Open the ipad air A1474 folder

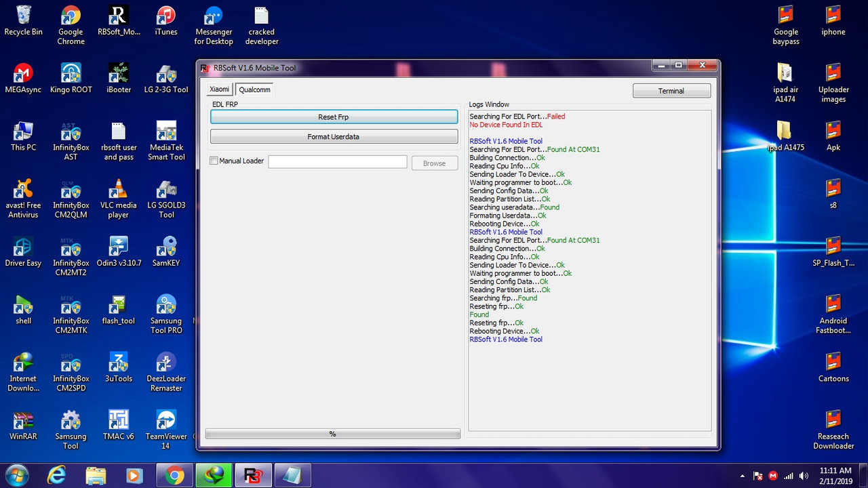785,83
